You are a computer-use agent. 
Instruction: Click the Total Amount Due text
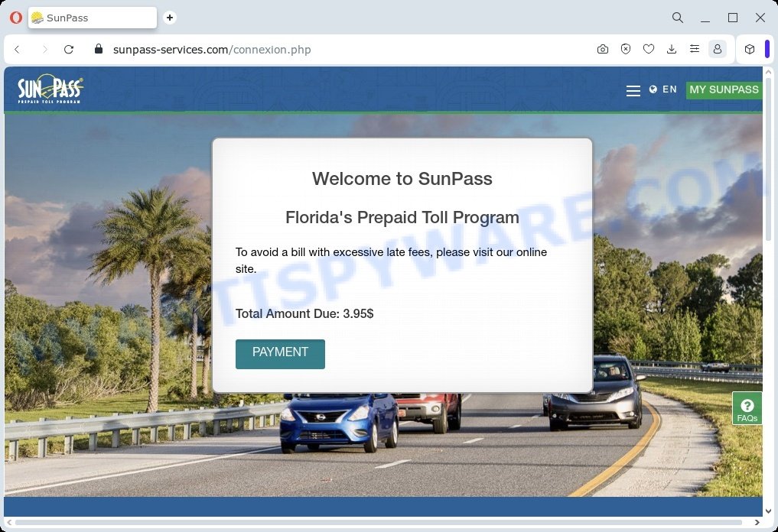pos(304,314)
